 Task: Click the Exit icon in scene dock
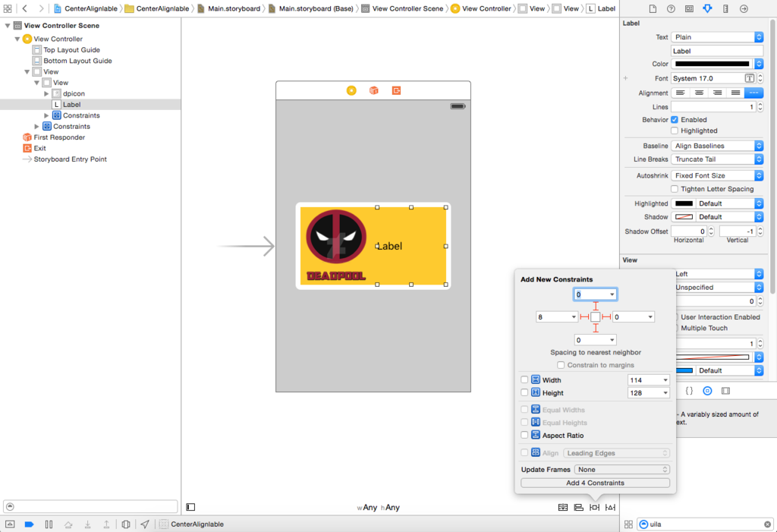pos(396,90)
